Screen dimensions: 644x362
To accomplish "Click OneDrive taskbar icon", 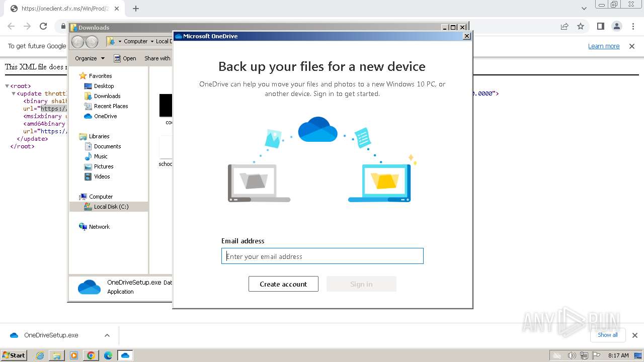I will [125, 355].
